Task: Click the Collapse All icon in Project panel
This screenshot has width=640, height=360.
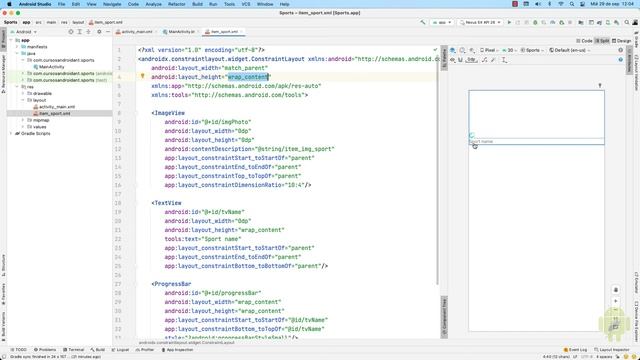Action: click(x=88, y=31)
